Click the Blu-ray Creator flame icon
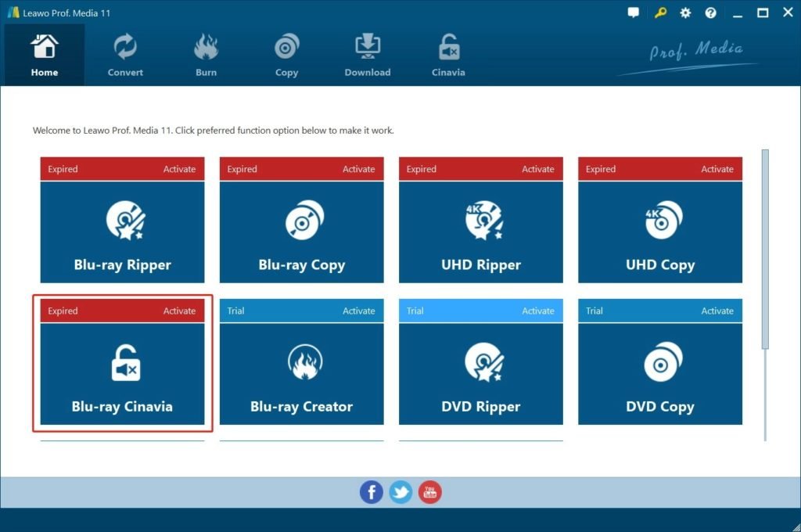Image resolution: width=801 pixels, height=532 pixels. (x=305, y=362)
